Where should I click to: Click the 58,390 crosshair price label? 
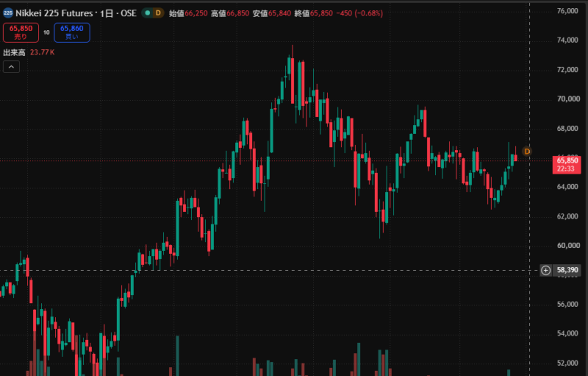[567, 270]
